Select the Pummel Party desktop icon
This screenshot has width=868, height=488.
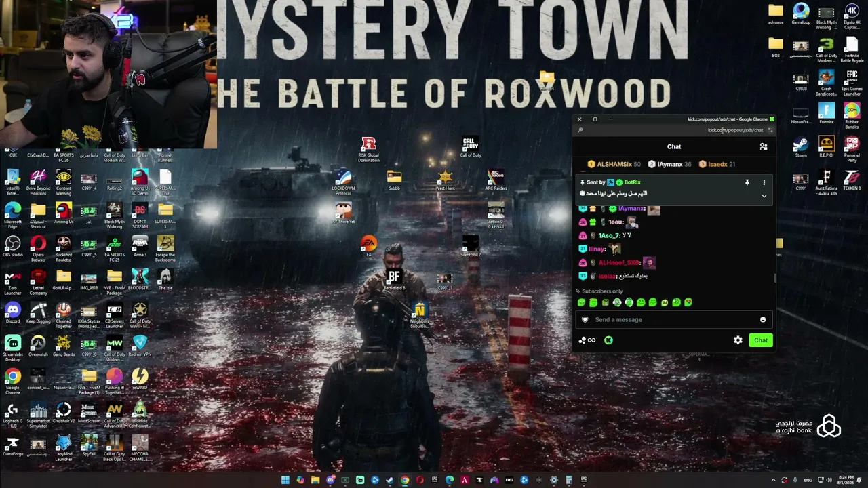point(852,149)
